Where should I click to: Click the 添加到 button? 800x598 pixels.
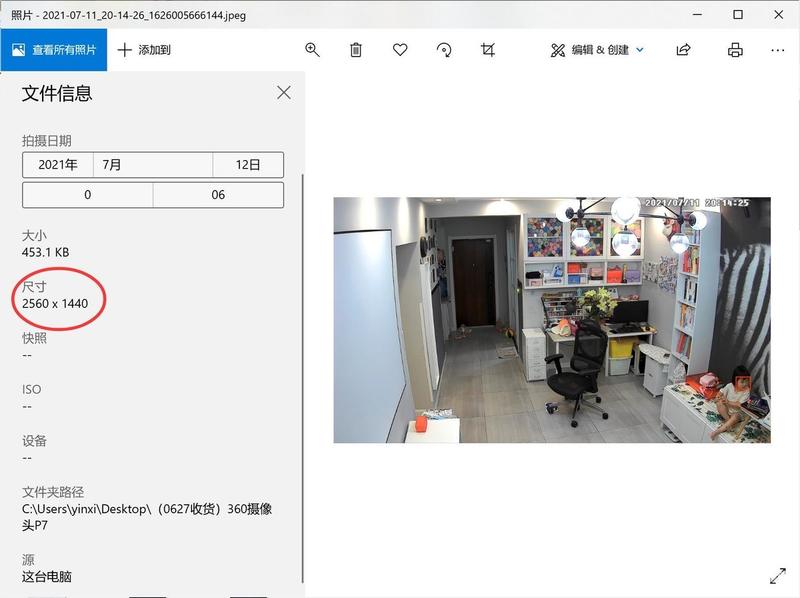[x=144, y=50]
